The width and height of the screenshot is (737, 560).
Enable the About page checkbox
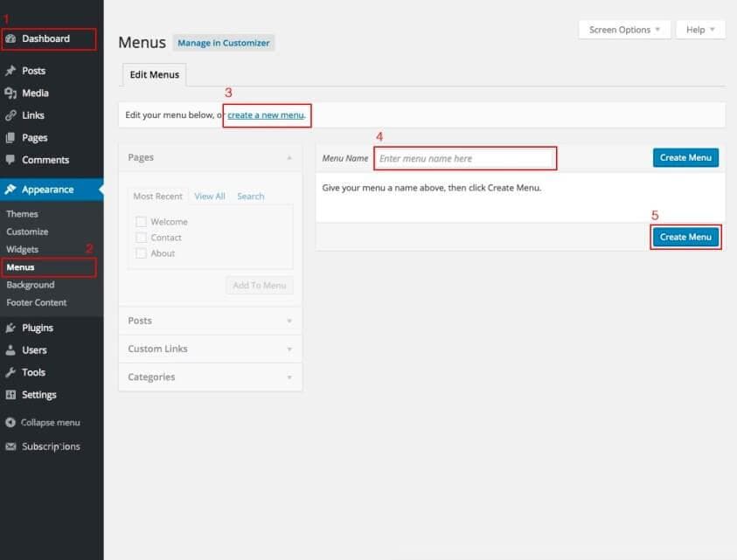[x=141, y=253]
